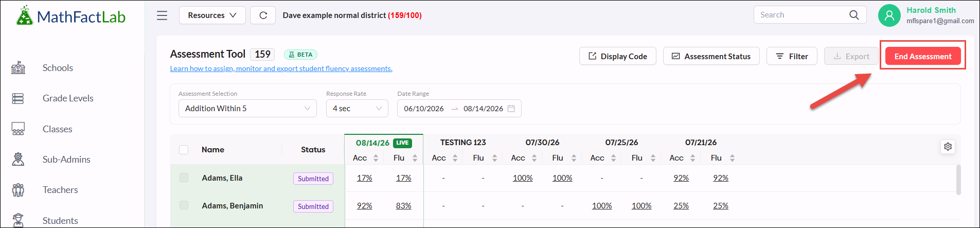The height and width of the screenshot is (228, 980).
Task: Sort 07/30/26 Acc column arrows
Action: [534, 158]
